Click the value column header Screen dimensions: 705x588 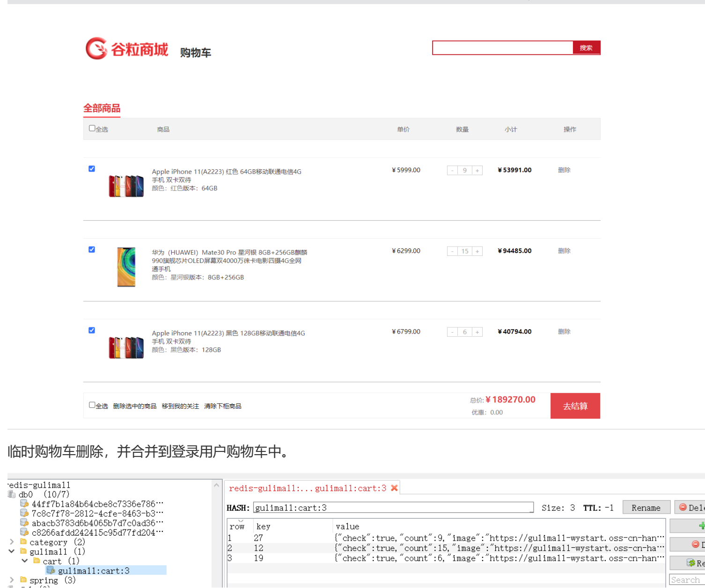[x=499, y=526]
